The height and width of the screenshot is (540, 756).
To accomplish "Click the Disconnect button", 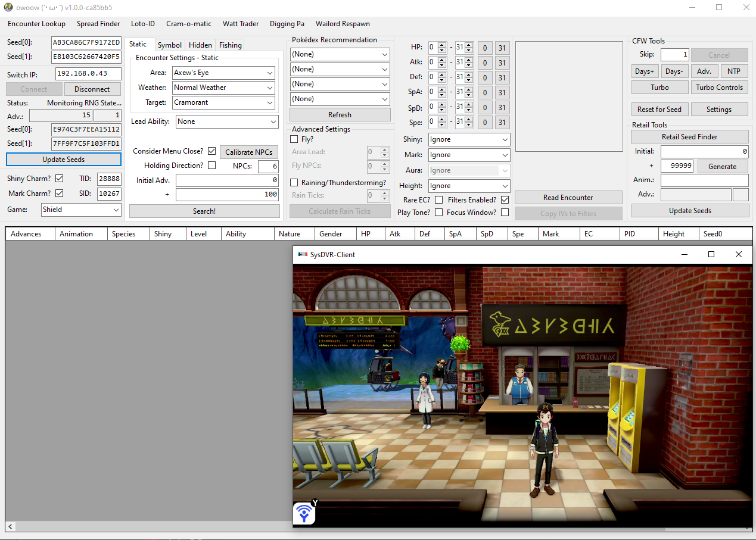I will 92,89.
